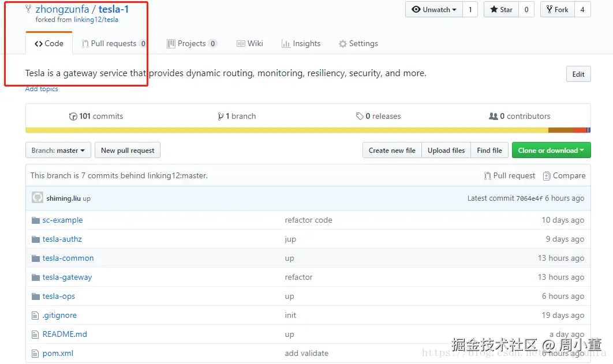The image size is (613, 364).
Task: Click the fork count 4
Action: pos(582,9)
